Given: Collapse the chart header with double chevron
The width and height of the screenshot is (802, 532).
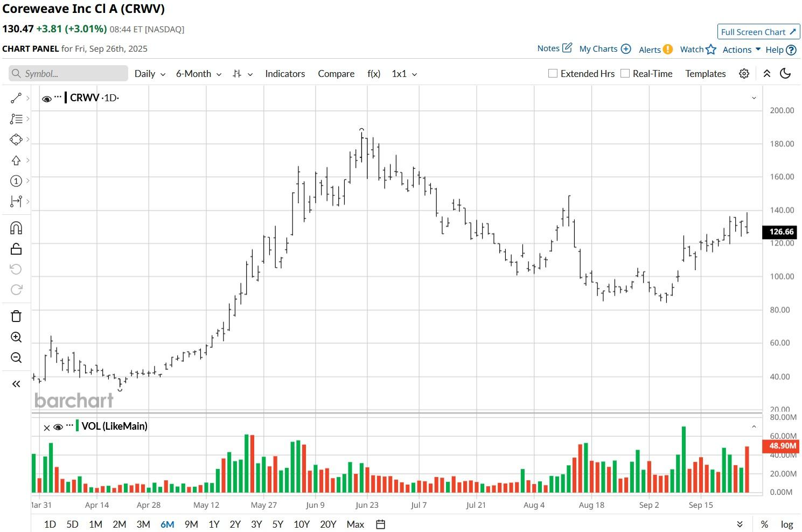Looking at the screenshot, I should tap(766, 74).
